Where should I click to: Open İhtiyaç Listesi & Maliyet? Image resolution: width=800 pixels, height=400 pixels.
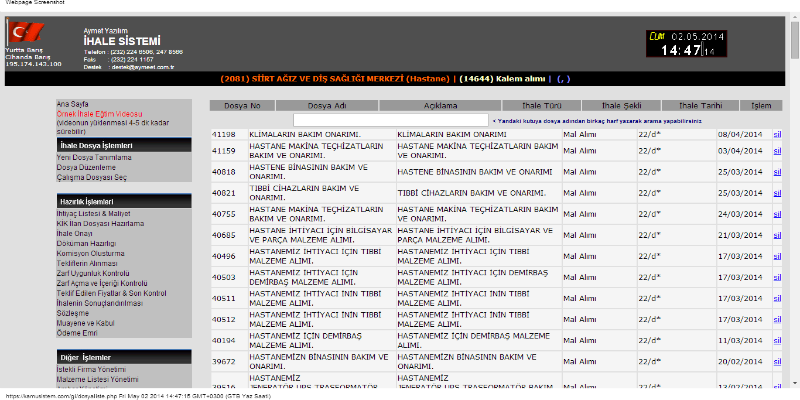93,214
